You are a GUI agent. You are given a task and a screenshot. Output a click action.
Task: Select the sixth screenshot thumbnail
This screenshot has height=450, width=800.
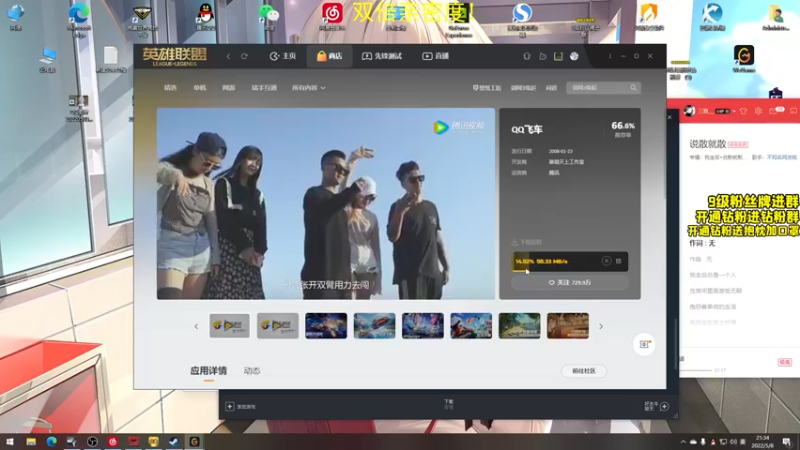pyautogui.click(x=471, y=326)
